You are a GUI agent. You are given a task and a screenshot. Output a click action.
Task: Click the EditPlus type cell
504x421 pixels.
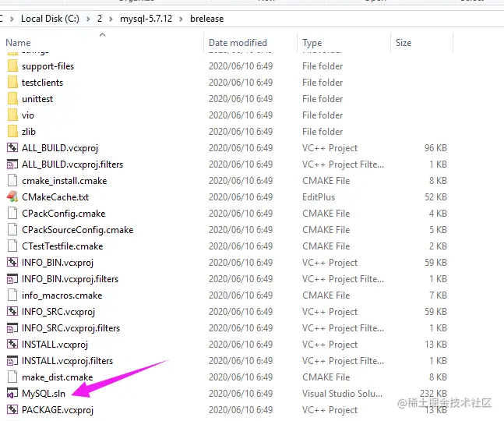tap(319, 197)
